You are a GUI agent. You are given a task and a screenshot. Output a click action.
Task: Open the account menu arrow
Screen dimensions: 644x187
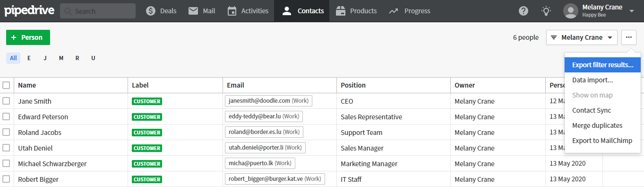[x=632, y=11]
